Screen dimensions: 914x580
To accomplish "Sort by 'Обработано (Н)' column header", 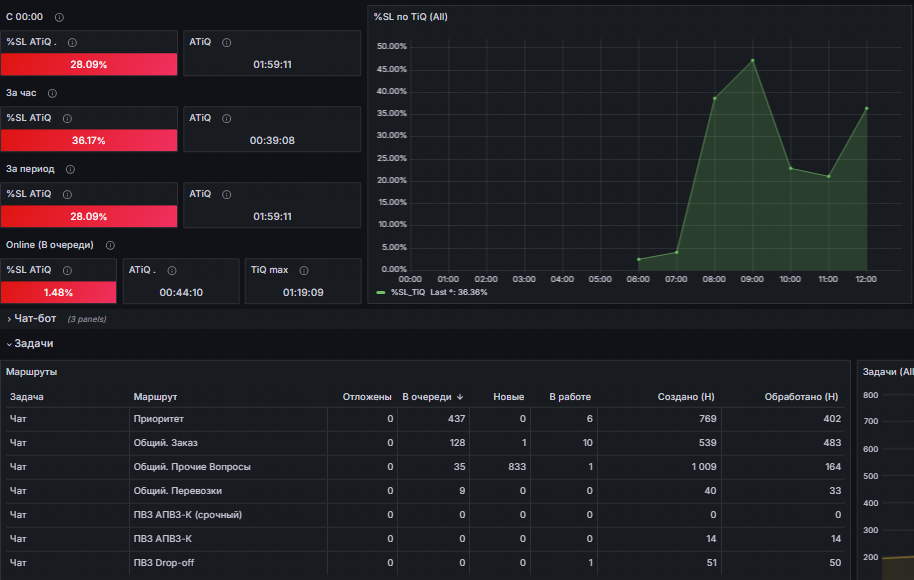I will tap(801, 397).
